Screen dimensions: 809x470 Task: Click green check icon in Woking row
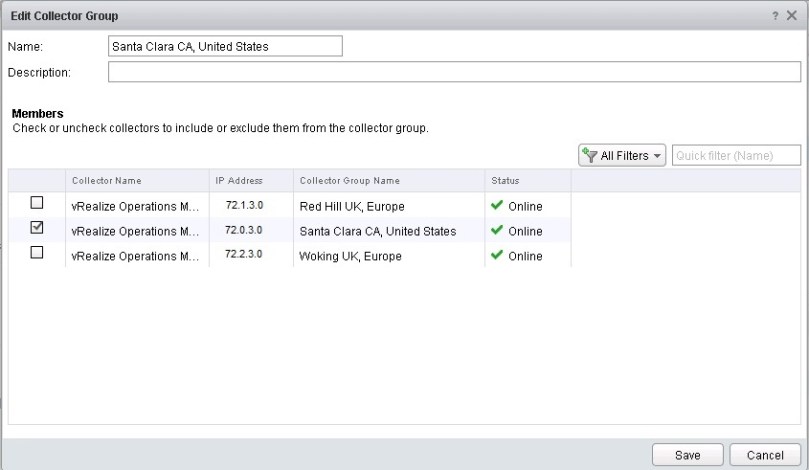coord(497,255)
